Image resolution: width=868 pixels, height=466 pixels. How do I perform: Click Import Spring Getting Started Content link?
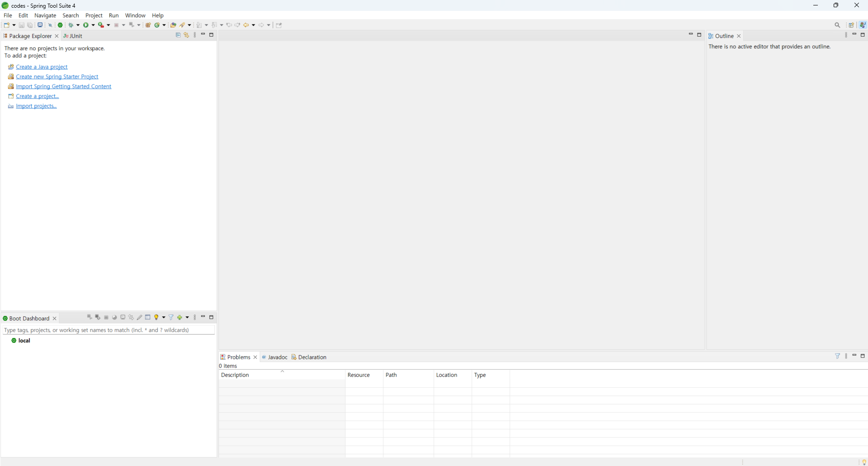(63, 87)
